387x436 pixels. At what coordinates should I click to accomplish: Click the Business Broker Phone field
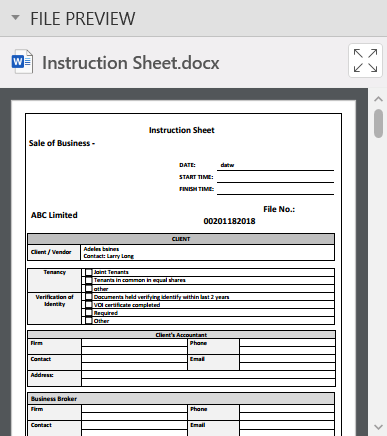(287, 412)
